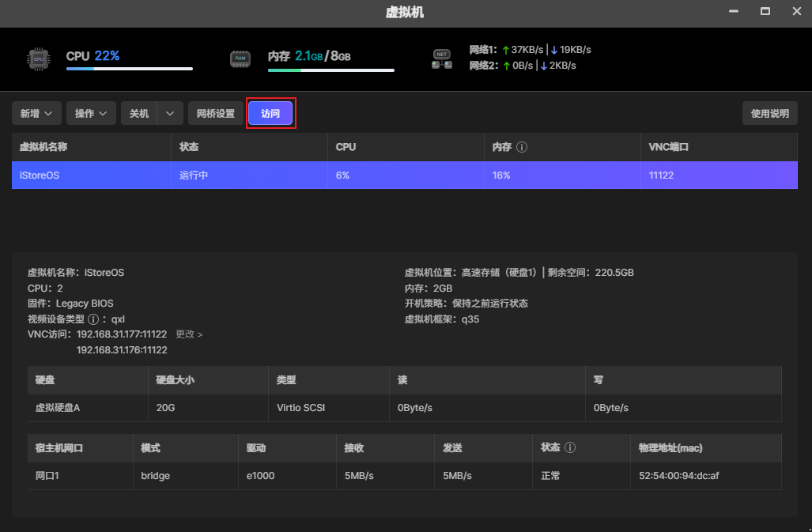Expand the arrow next to 关机

click(x=170, y=114)
